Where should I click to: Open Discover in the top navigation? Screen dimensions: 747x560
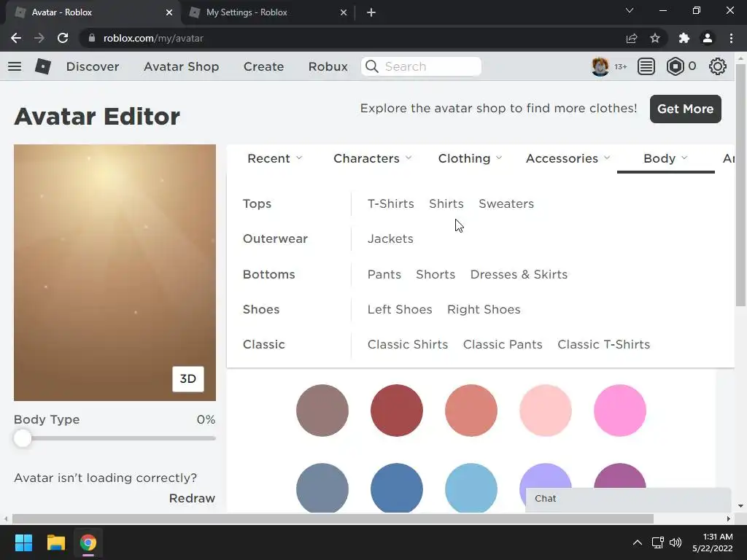click(x=93, y=66)
